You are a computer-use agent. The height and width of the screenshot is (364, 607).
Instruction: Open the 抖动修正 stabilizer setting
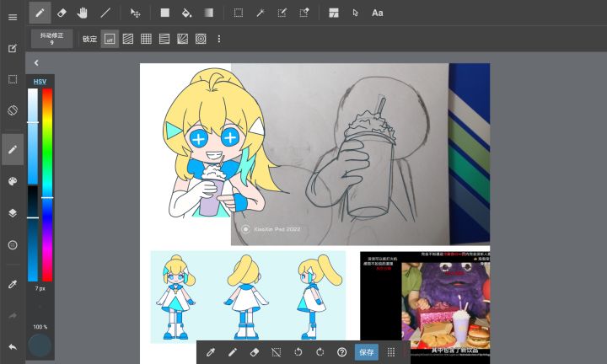coord(52,39)
